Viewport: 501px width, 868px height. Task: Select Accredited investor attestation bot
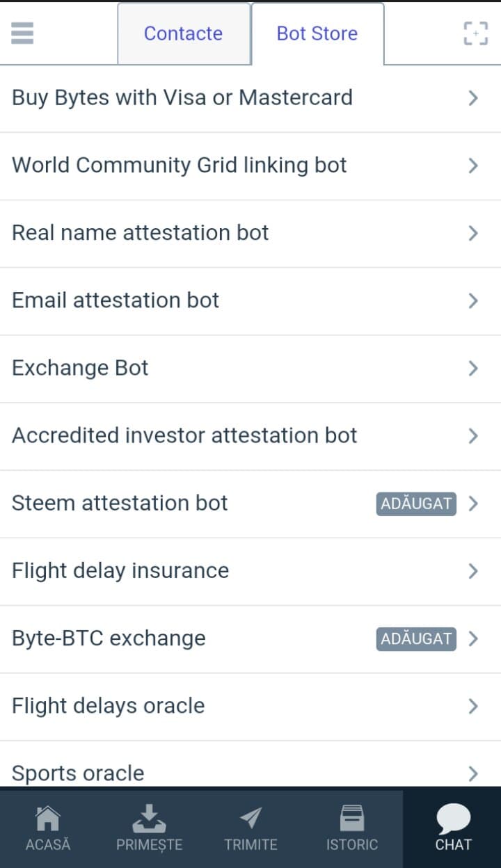184,435
